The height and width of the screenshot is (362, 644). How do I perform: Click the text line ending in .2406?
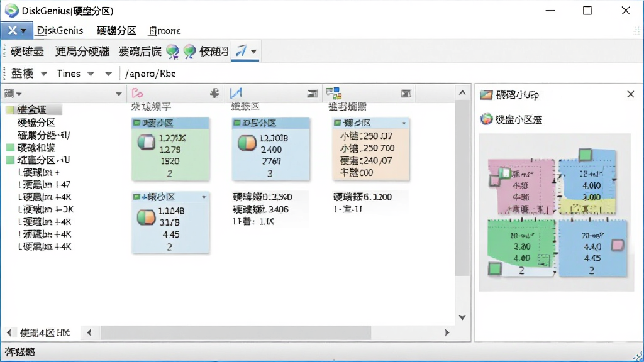coord(261,209)
